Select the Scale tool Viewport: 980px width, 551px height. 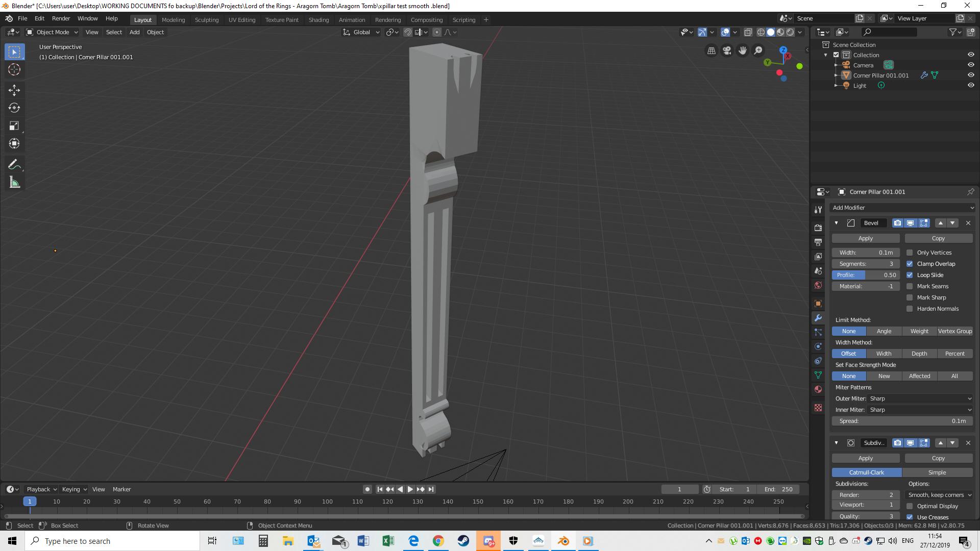click(x=14, y=126)
